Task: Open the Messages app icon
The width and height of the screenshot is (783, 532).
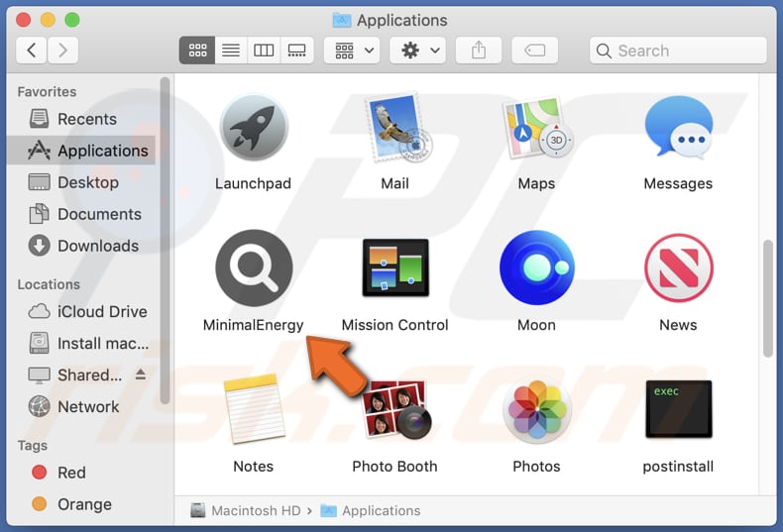Action: coord(678,128)
